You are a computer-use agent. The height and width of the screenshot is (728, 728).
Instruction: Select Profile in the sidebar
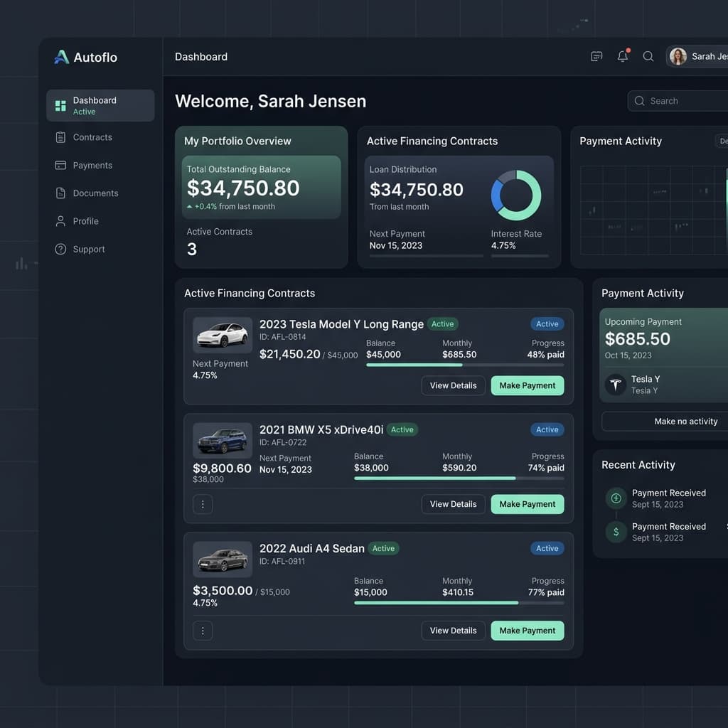[x=100, y=221]
